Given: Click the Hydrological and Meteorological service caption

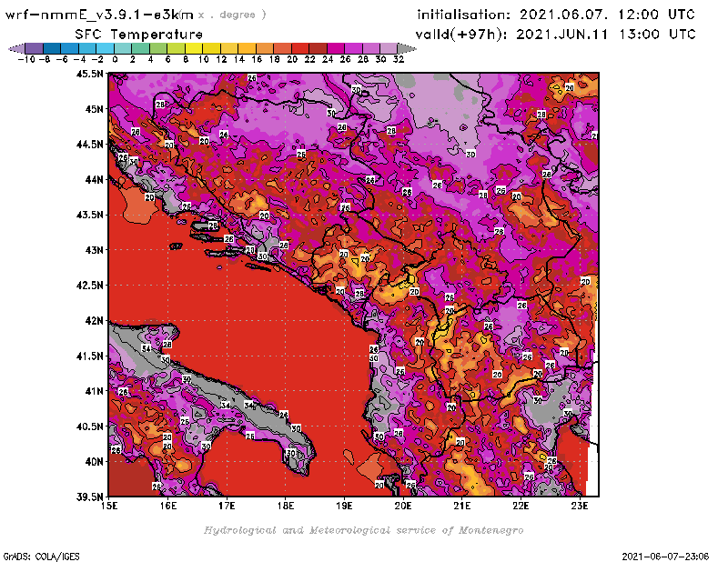Looking at the screenshot, I should click(363, 529).
